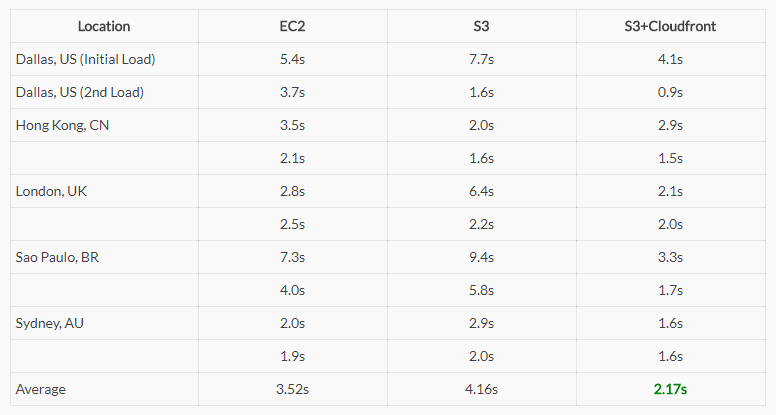Click the 3.52s EC2 average cell
The image size is (776, 415).
292,389
